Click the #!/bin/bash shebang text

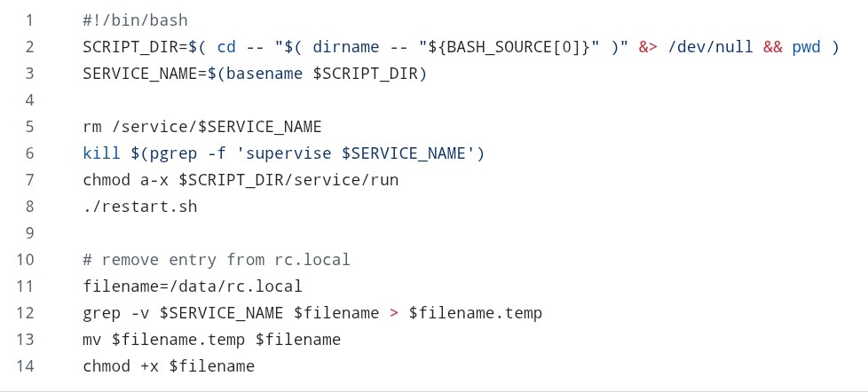135,20
